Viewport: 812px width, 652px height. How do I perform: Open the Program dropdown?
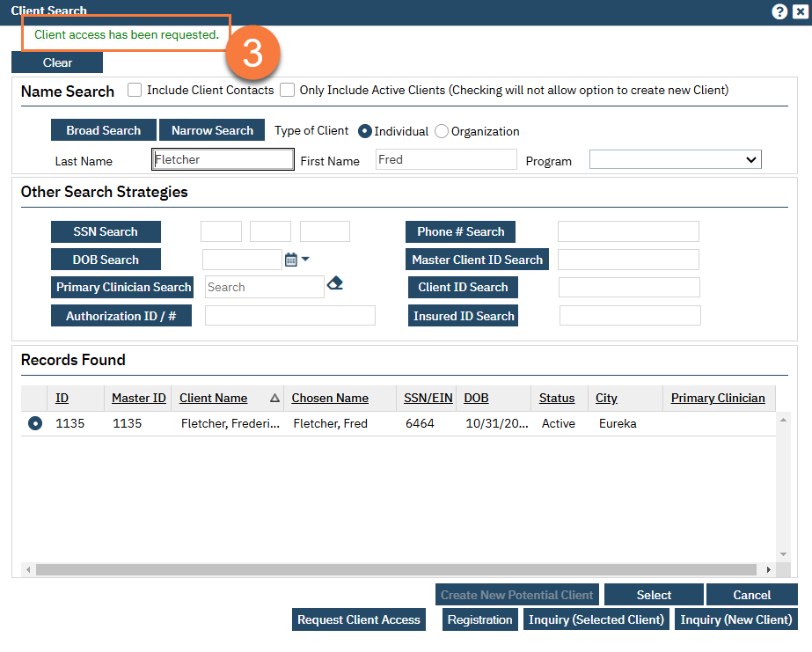point(675,159)
